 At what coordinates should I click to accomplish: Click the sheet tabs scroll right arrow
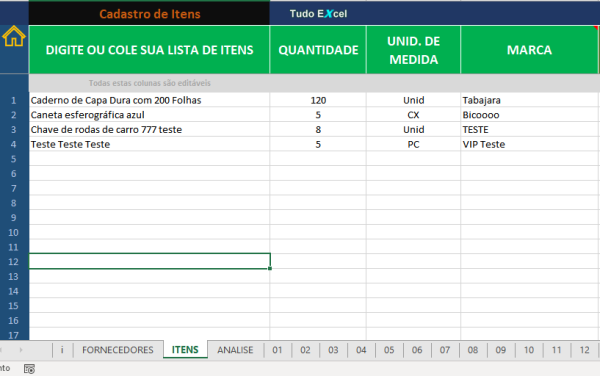(x=21, y=350)
